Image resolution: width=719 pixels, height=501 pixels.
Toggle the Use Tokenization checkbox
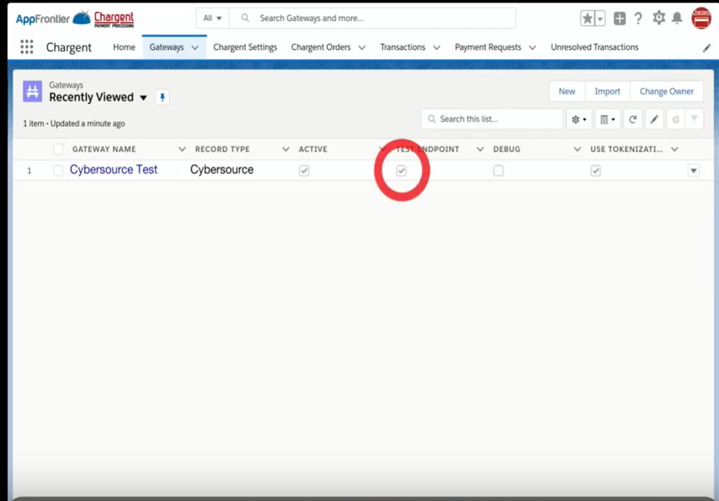[596, 171]
